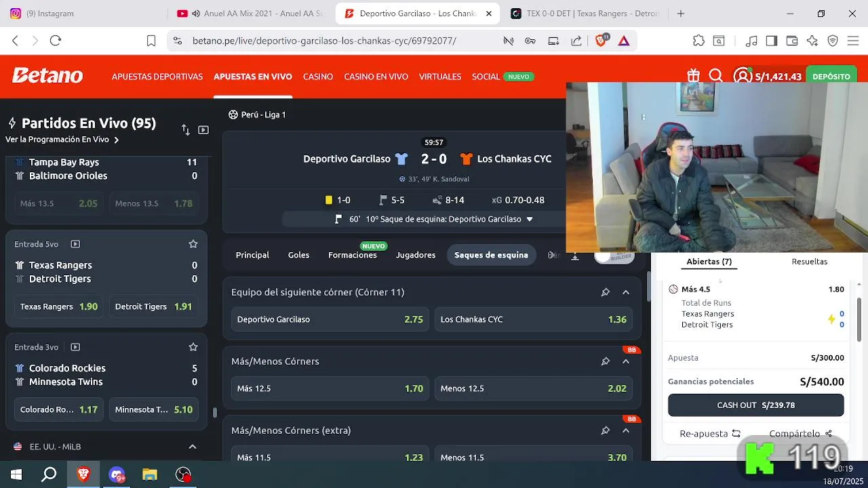Open the Apuestas En Vivo menu
Viewport: 868px width, 488px height.
tap(253, 77)
